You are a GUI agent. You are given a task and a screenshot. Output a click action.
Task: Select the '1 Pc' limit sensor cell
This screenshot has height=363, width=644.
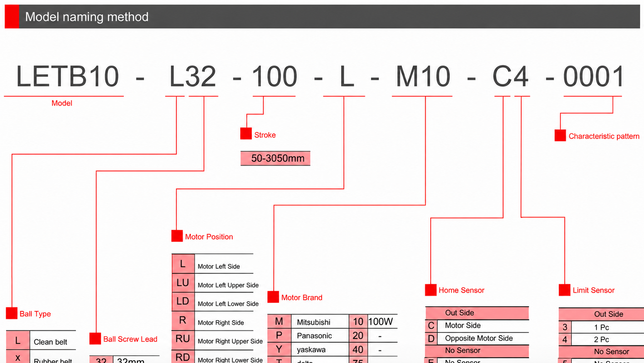(602, 328)
